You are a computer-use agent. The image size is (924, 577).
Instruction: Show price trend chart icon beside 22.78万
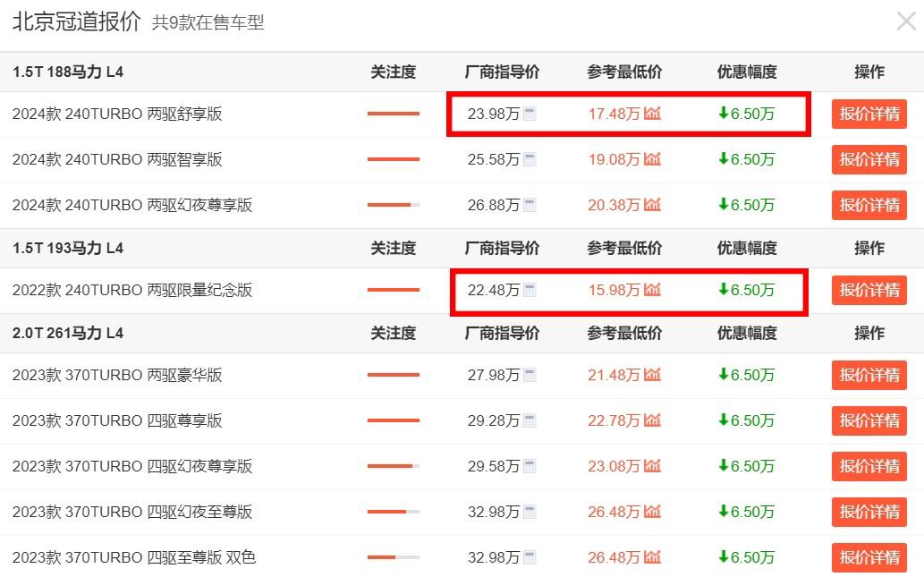coord(652,420)
